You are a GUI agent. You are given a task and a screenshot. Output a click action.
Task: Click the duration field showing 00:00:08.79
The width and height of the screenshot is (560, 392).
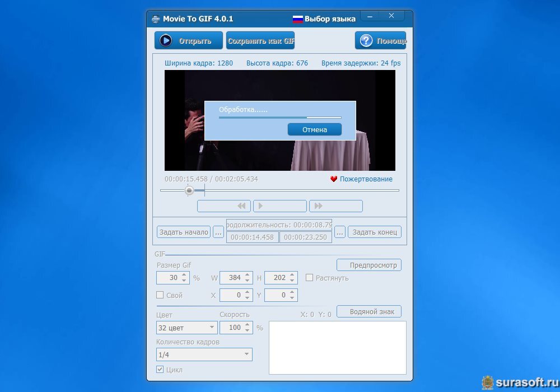click(x=279, y=225)
